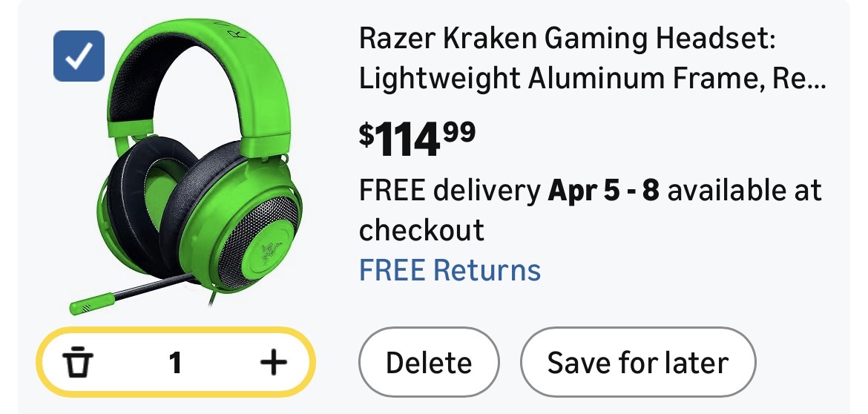Screen dimensions: 868x414
Task: Click the white checkmark inside blue box
Action: coord(79,56)
